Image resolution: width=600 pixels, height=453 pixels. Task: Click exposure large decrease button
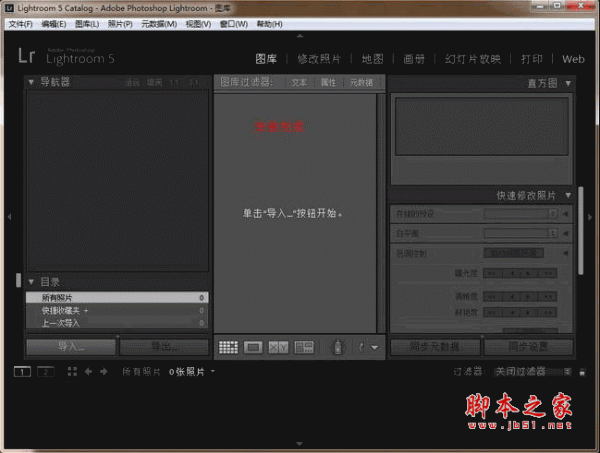(x=492, y=273)
